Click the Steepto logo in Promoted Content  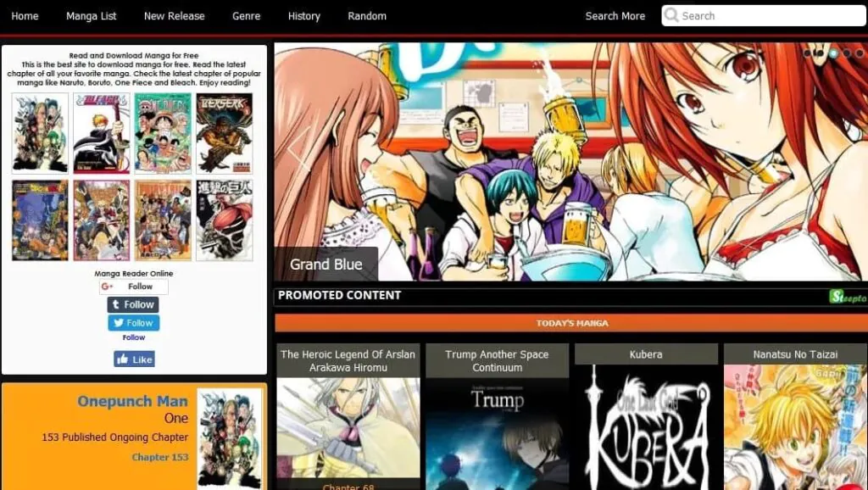[848, 297]
